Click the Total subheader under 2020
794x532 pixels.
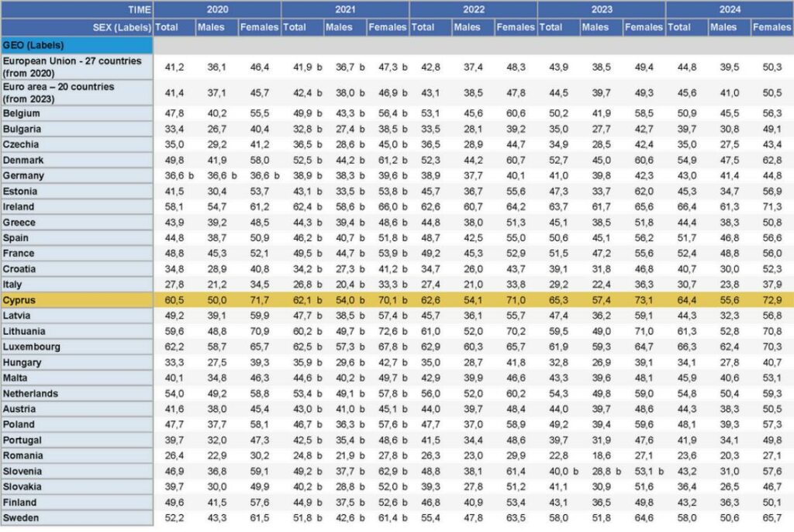174,27
